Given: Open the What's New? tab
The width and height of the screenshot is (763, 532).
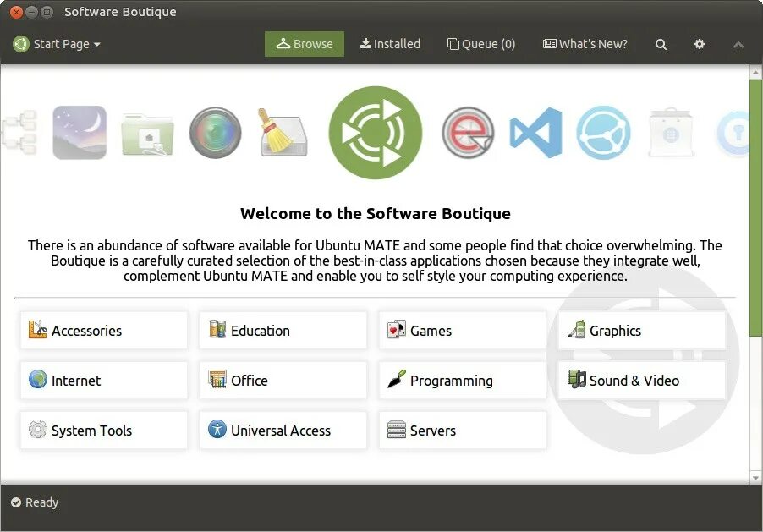Looking at the screenshot, I should click(x=585, y=44).
